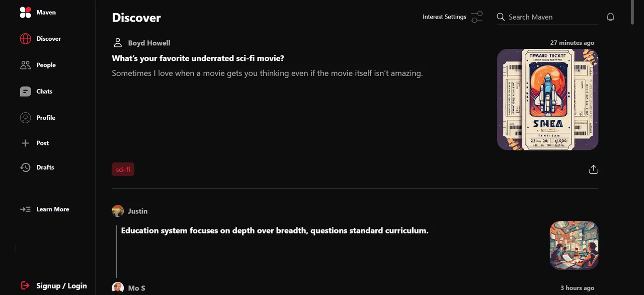
Task: Open the Discover globe icon
Action: [x=25, y=39]
